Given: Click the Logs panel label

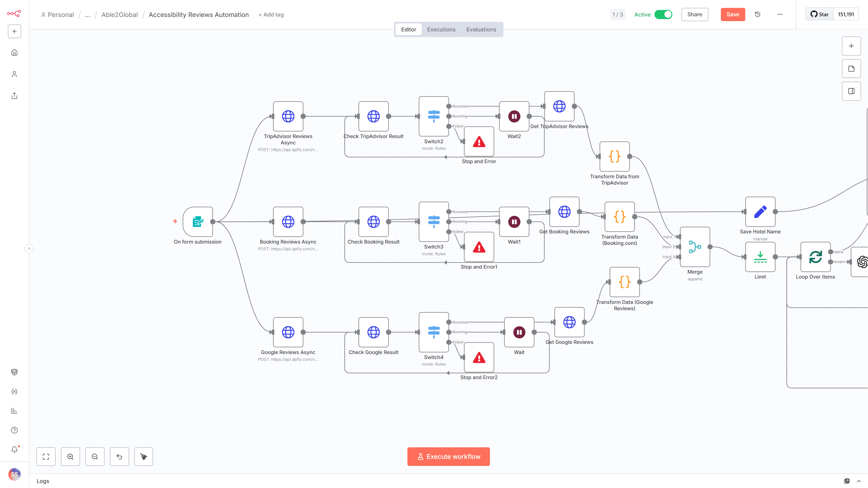Looking at the screenshot, I should (x=43, y=481).
